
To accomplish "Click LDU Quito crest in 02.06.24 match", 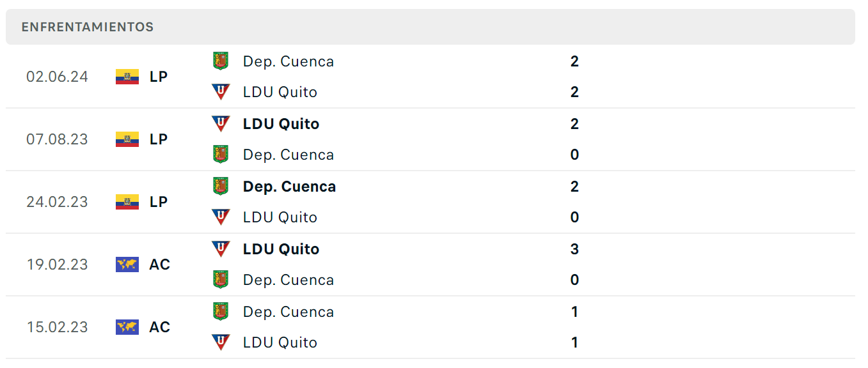I will click(221, 92).
